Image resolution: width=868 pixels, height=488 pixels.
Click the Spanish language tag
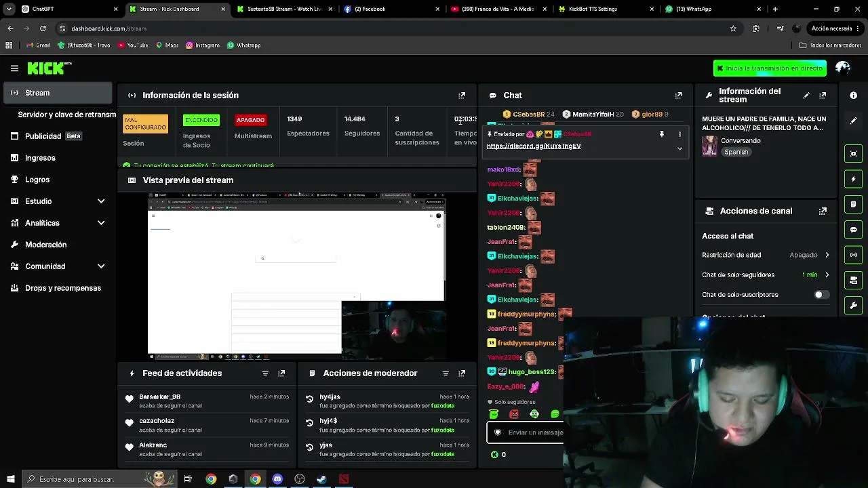pos(736,152)
